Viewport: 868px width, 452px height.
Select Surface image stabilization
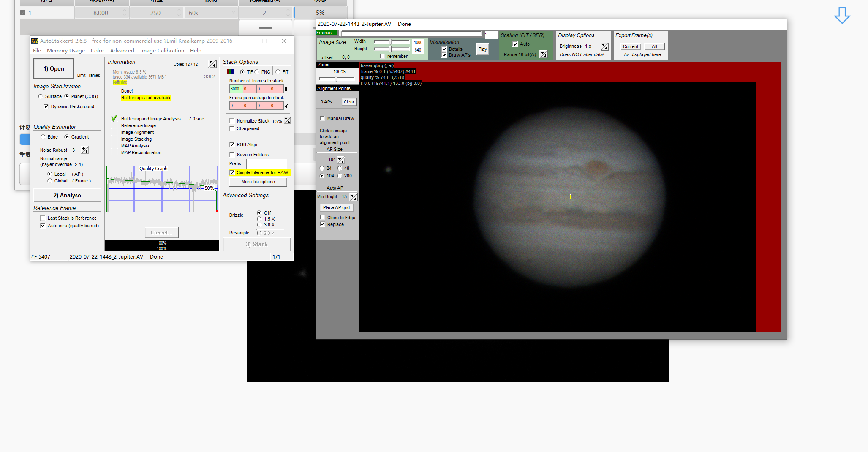[41, 96]
